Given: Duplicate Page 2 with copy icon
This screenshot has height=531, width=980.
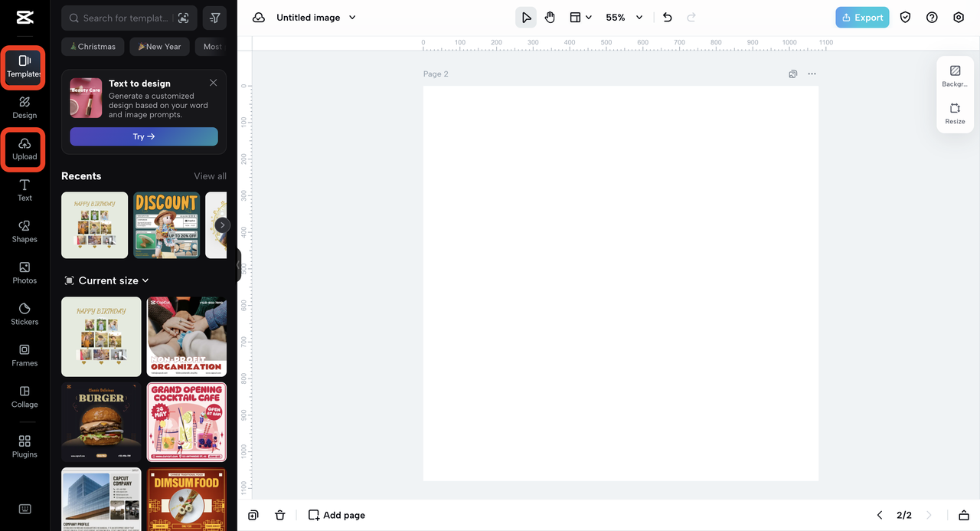Looking at the screenshot, I should [793, 74].
